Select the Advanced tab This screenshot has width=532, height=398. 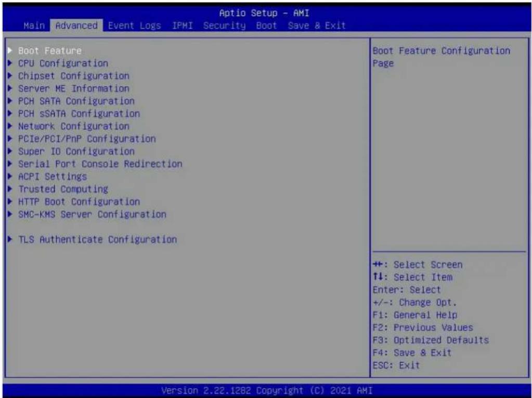[76, 26]
